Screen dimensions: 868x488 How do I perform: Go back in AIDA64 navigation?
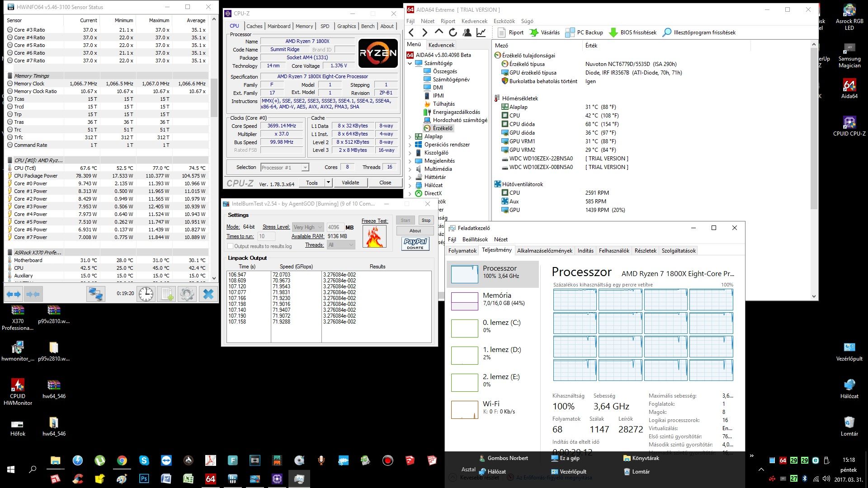(x=411, y=33)
